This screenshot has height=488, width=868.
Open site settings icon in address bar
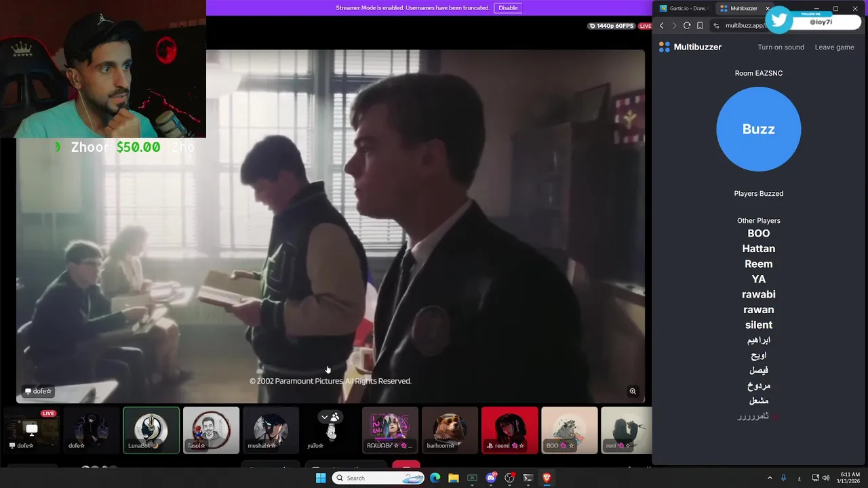717,26
